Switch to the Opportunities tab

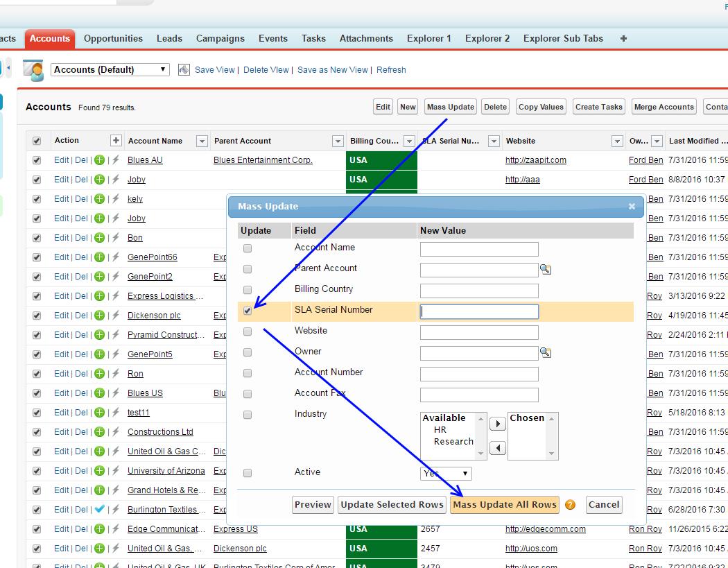click(x=113, y=39)
